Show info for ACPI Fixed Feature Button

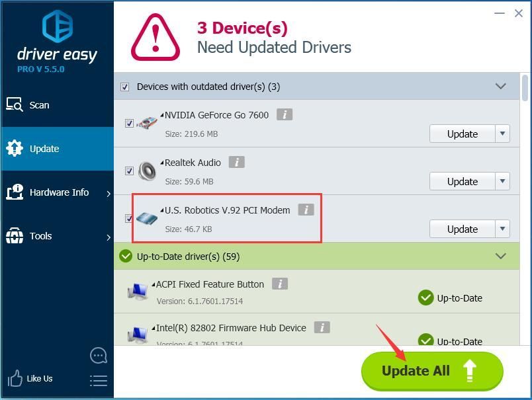(280, 284)
